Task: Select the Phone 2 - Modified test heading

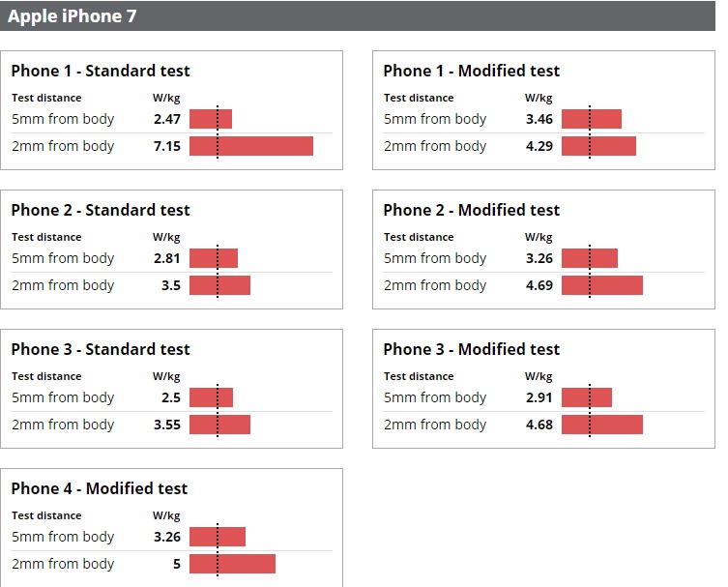Action: tap(471, 210)
